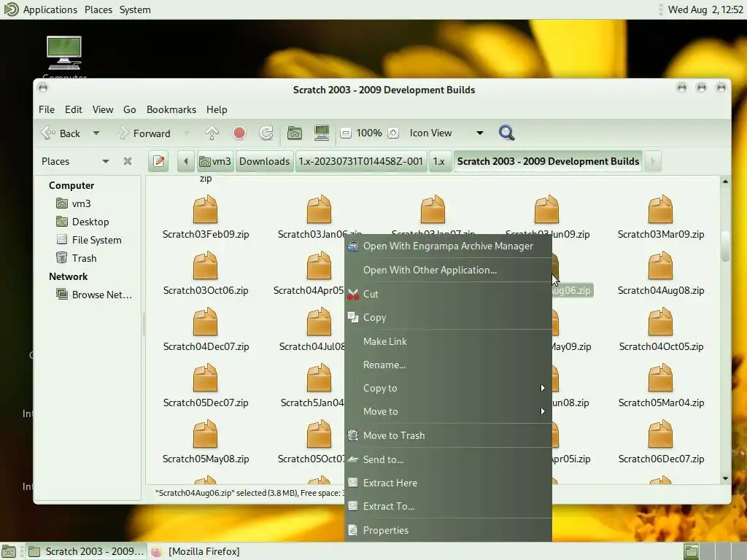Expand the Copy to submenu
The image size is (747, 560).
(x=448, y=388)
